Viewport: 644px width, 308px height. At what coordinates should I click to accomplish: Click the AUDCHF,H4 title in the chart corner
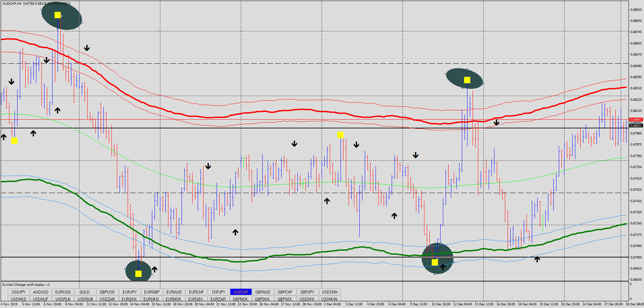11,2
